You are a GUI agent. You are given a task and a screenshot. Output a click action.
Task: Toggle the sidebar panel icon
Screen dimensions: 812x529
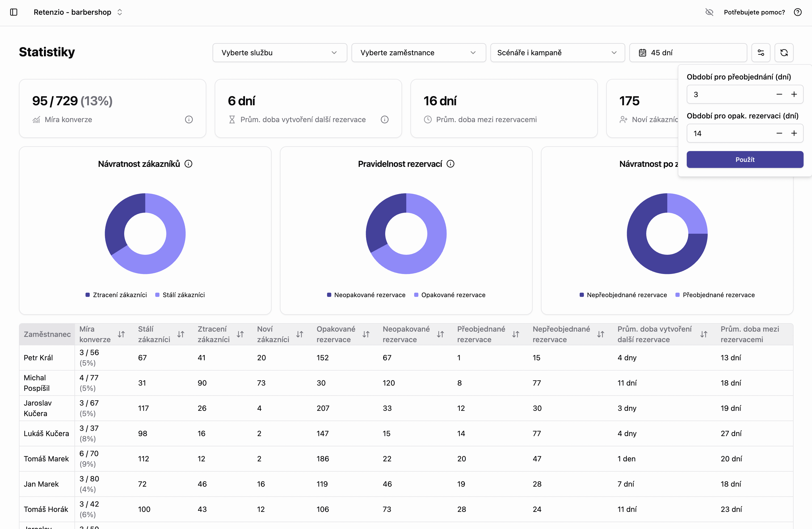(x=14, y=12)
